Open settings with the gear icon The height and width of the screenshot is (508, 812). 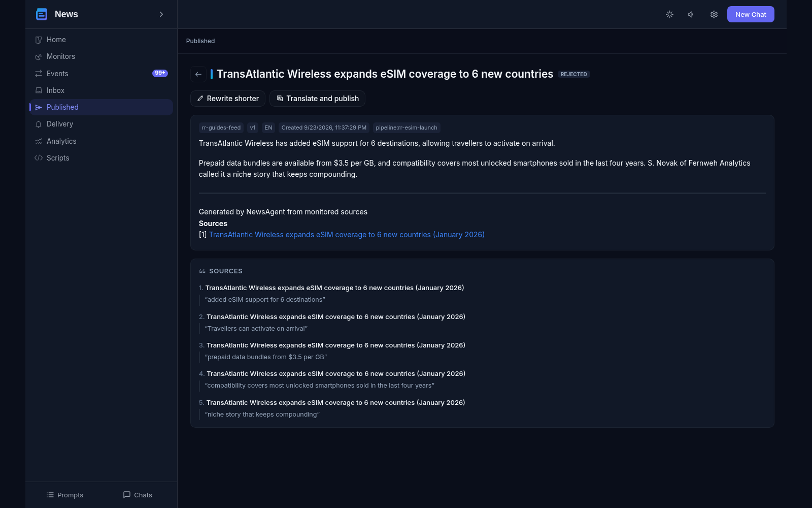[714, 14]
